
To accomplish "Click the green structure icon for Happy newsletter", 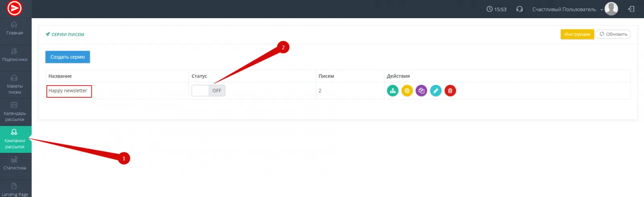I will click(x=392, y=91).
